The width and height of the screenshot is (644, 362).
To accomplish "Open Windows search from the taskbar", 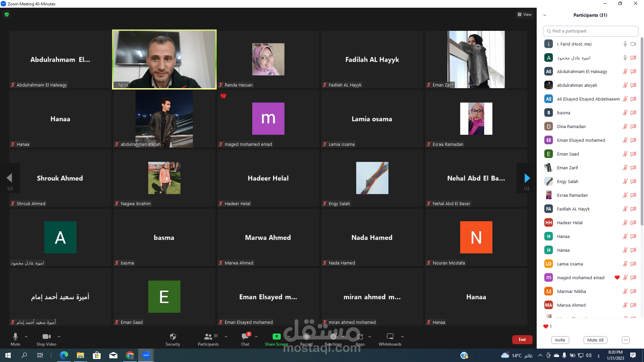I will (x=24, y=355).
